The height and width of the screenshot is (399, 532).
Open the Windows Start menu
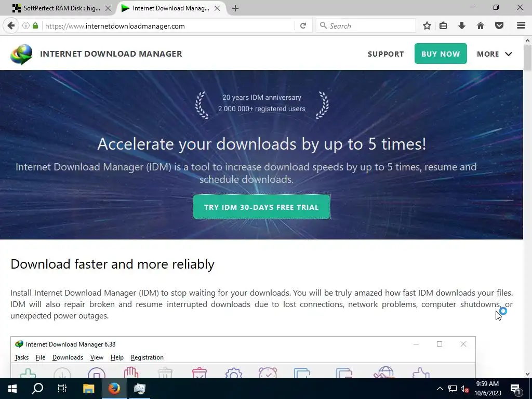point(12,389)
